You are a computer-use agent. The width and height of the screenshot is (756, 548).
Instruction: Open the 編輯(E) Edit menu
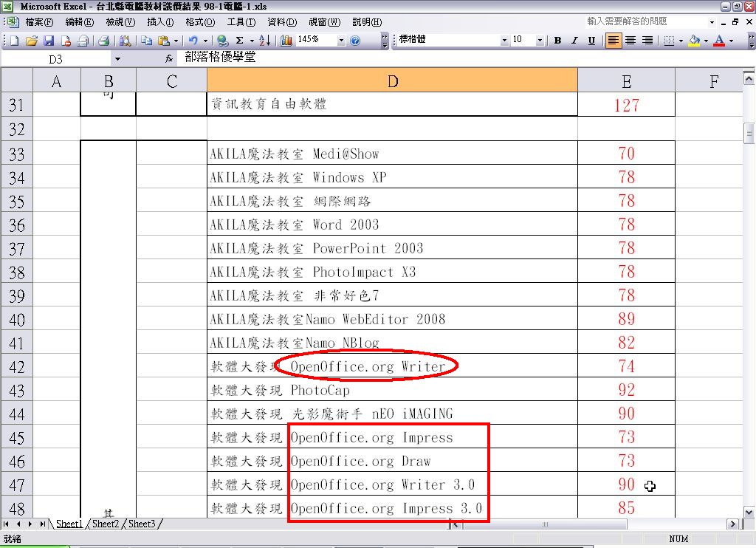coord(80,22)
